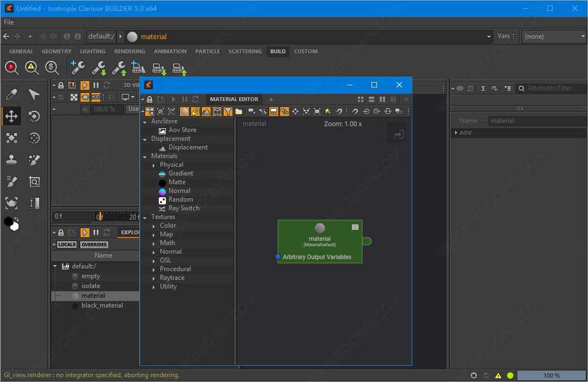The image size is (588, 382).
Task: Click the yellow warning search icon
Action: pyautogui.click(x=32, y=68)
